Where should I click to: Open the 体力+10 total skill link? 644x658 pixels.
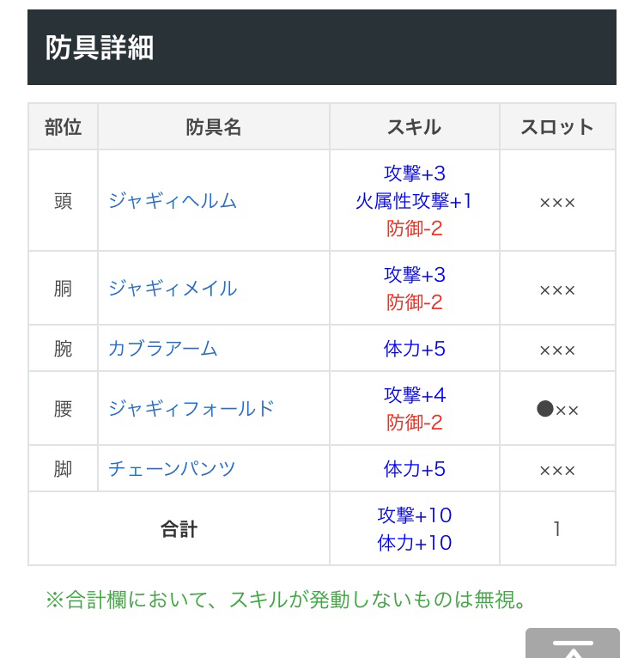point(415,543)
